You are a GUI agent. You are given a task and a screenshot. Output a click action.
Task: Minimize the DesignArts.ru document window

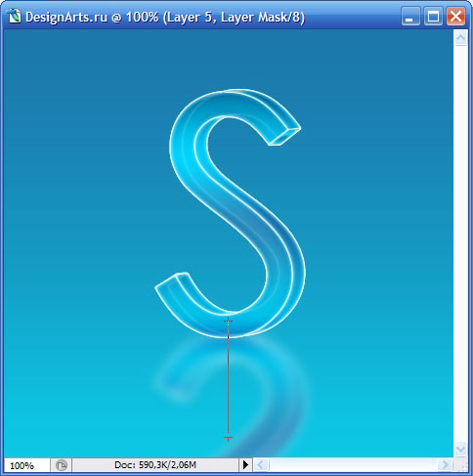(x=410, y=17)
